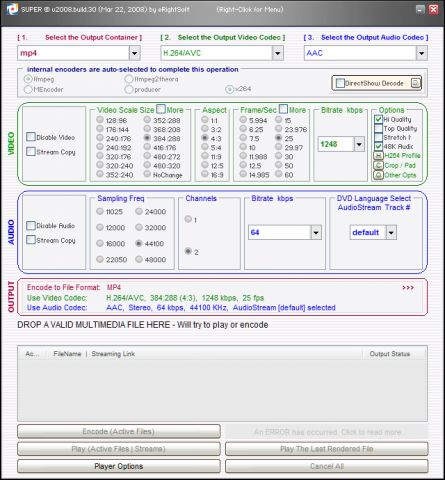
Task: Select 2 audio channels
Action: pos(188,251)
